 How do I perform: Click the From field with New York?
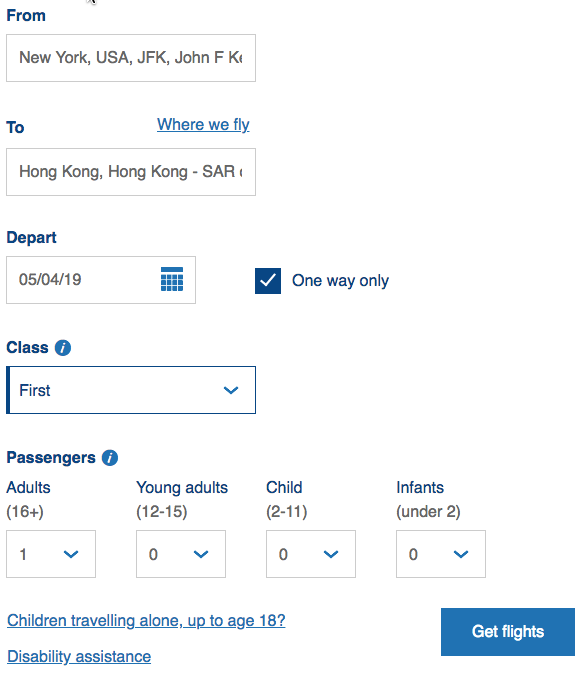click(x=131, y=58)
